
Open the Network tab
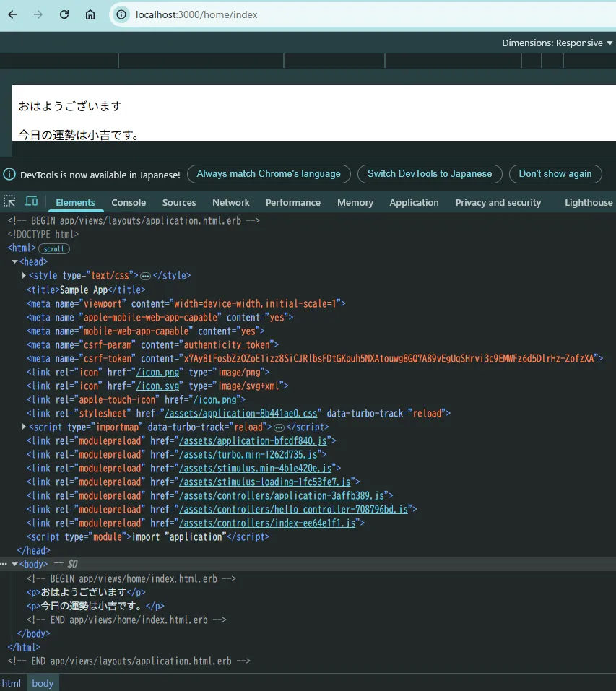pyautogui.click(x=231, y=202)
